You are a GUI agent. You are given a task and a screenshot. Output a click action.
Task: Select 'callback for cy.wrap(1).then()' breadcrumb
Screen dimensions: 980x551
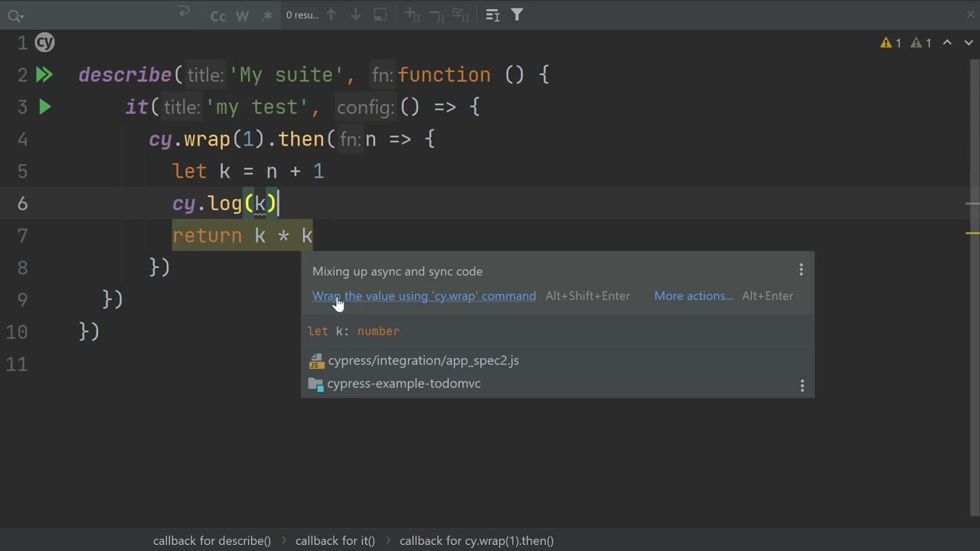click(x=476, y=540)
